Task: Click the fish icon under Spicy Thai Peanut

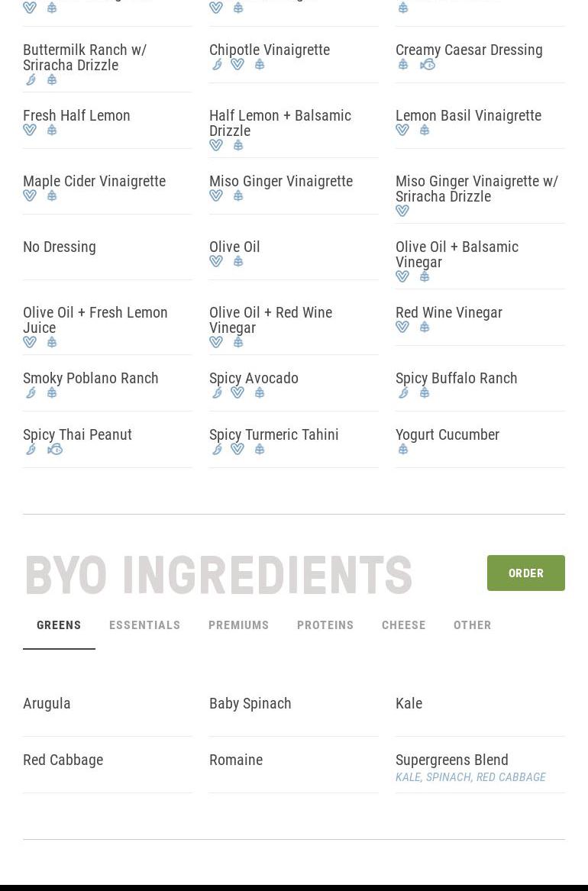Action: point(55,450)
